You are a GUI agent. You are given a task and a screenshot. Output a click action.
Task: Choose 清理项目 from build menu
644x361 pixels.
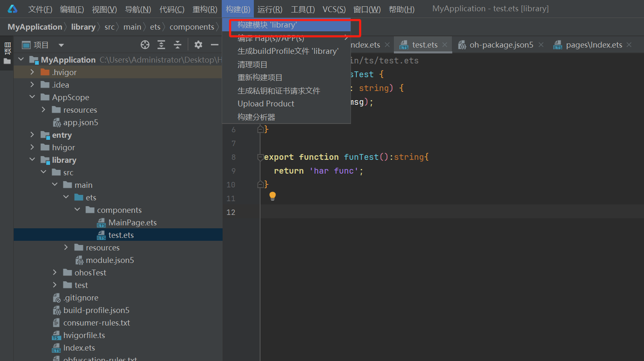pos(286,65)
